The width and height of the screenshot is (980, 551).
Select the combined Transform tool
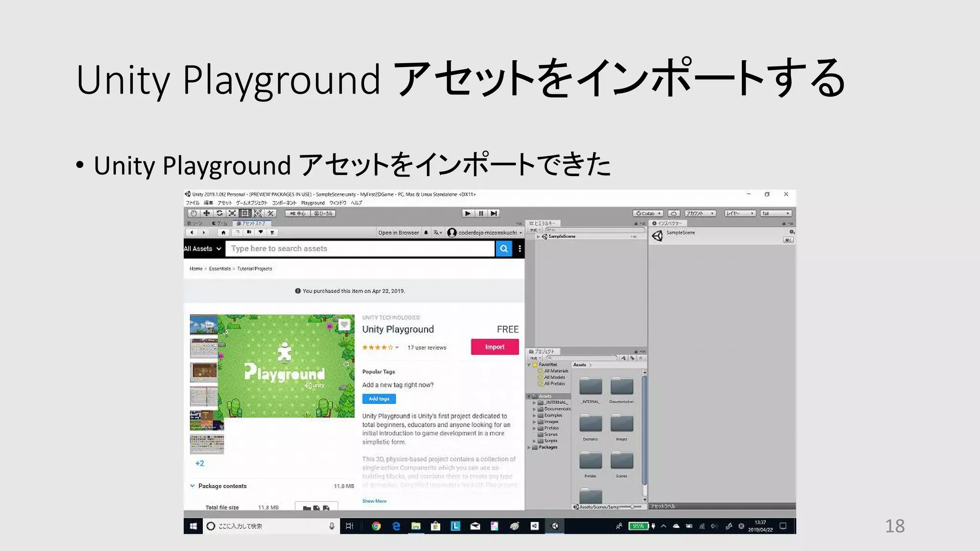click(x=257, y=213)
